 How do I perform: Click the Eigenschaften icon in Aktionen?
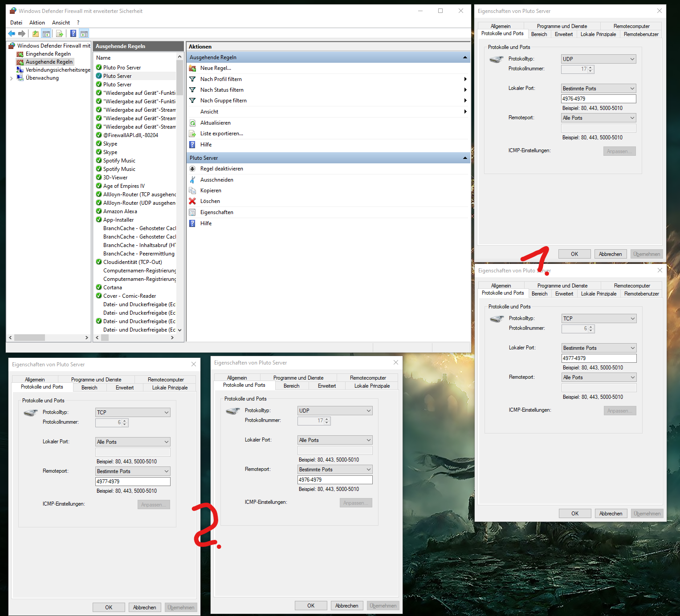(x=192, y=212)
